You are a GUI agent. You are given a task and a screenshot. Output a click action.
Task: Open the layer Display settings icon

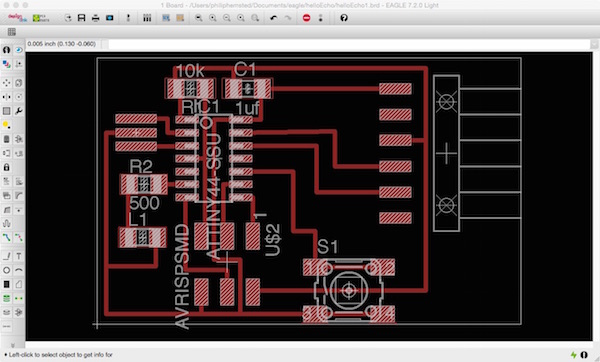click(7, 64)
